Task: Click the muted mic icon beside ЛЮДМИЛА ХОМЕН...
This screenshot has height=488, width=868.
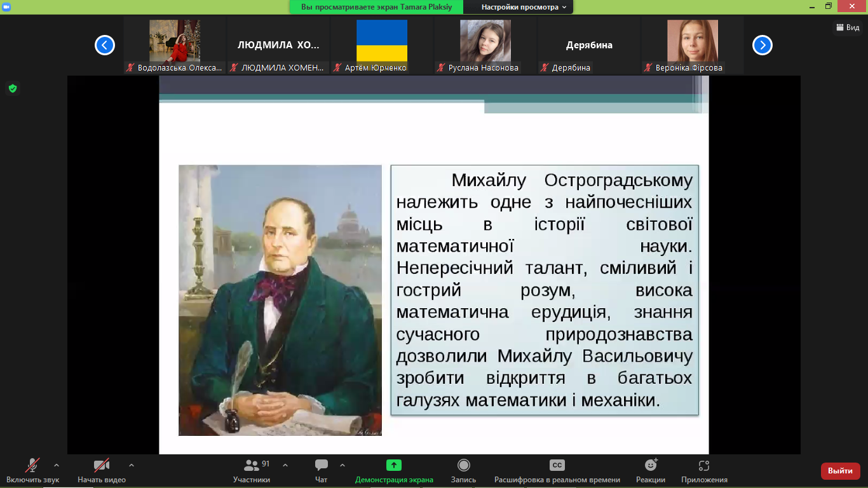Action: [234, 67]
